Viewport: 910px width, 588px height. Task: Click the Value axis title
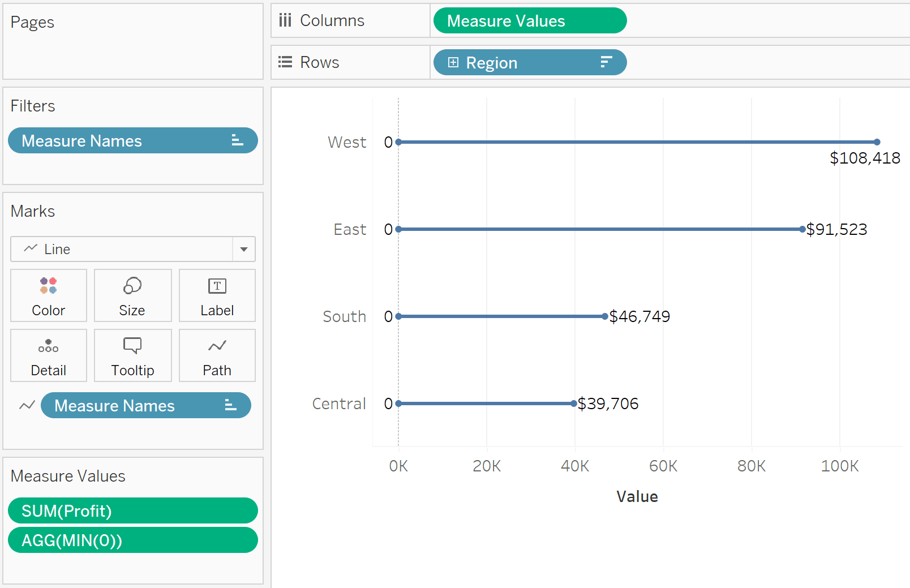pyautogui.click(x=637, y=496)
